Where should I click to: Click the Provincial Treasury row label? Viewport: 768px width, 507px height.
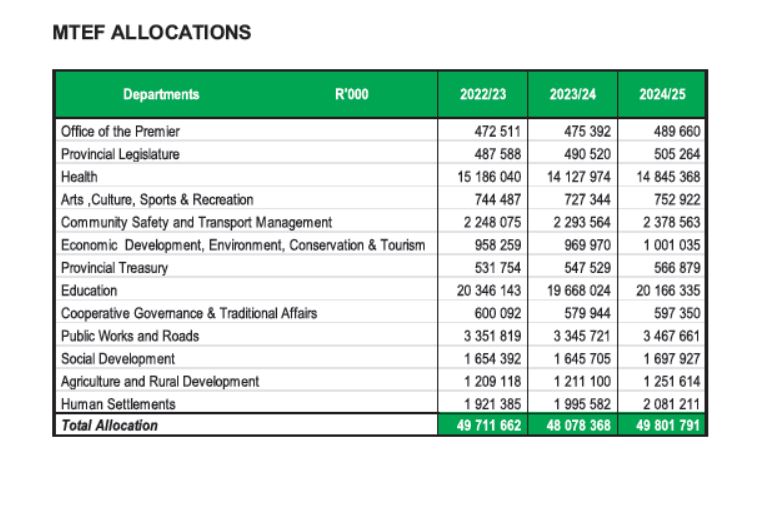pyautogui.click(x=115, y=268)
